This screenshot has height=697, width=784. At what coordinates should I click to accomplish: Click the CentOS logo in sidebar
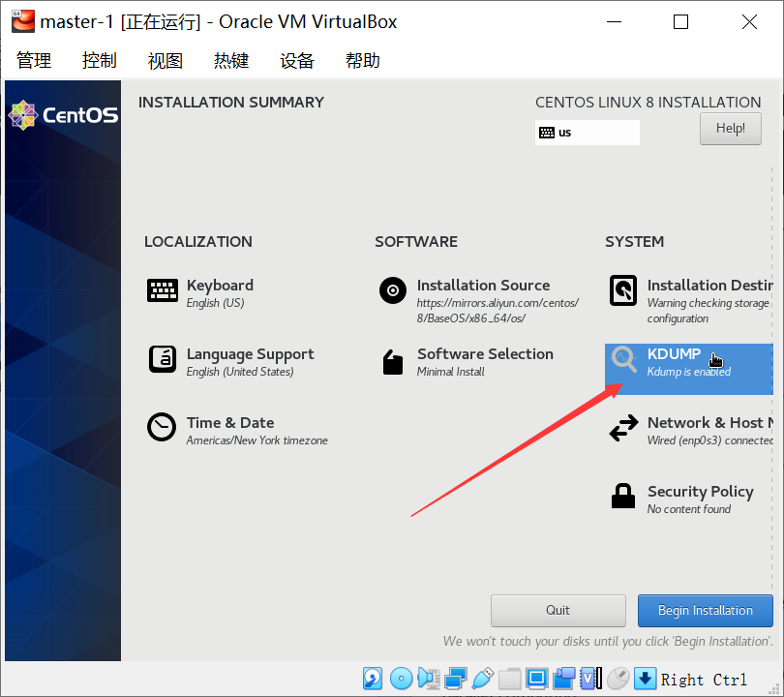point(64,115)
